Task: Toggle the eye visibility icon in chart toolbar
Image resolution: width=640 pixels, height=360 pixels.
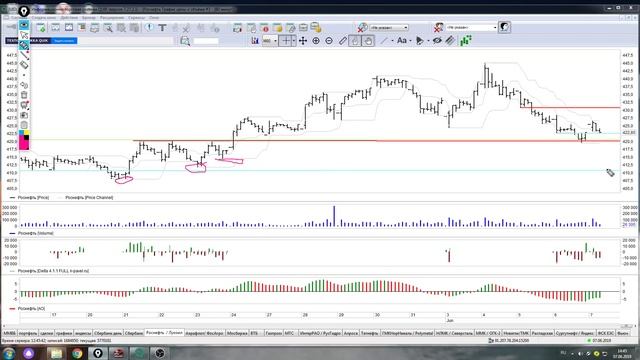Action: tap(437, 40)
